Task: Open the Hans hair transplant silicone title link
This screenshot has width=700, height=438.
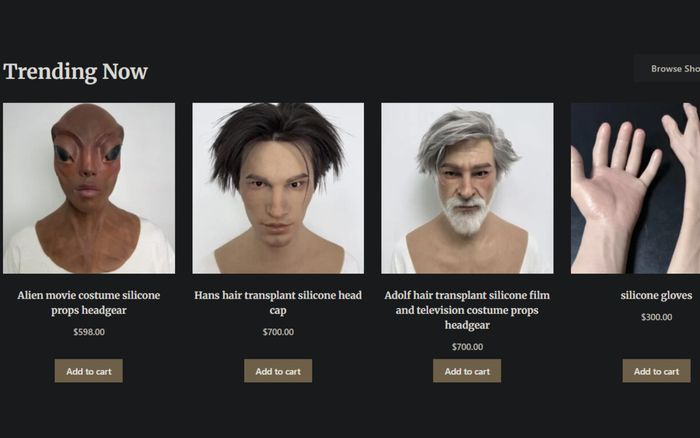Action: pyautogui.click(x=278, y=303)
